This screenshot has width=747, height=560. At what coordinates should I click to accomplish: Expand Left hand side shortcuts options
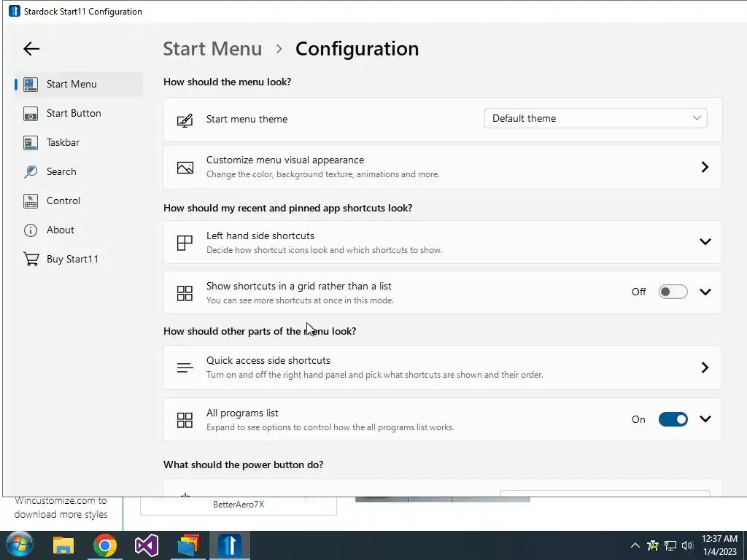(x=705, y=242)
